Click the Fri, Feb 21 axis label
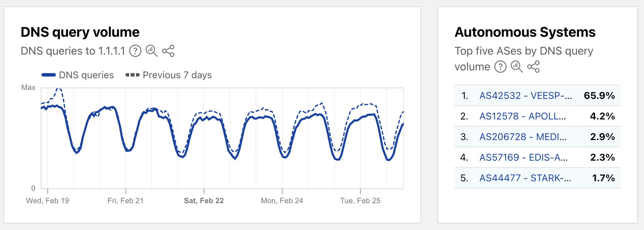Viewport: 644px width, 230px height. click(x=125, y=201)
